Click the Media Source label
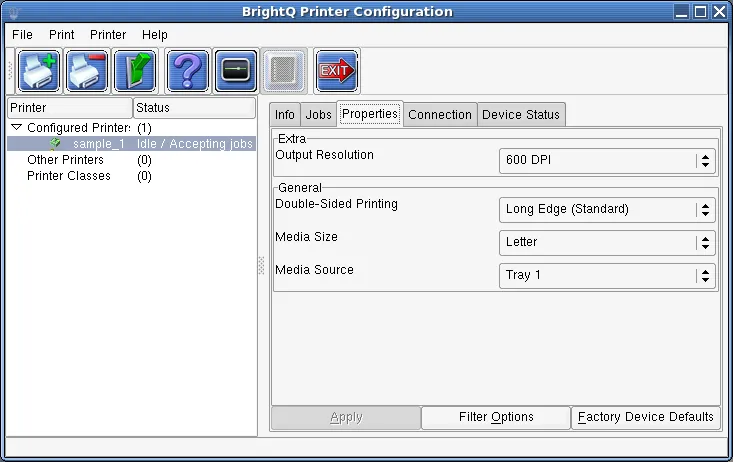Screen dimensions: 733x462 pos(314,270)
